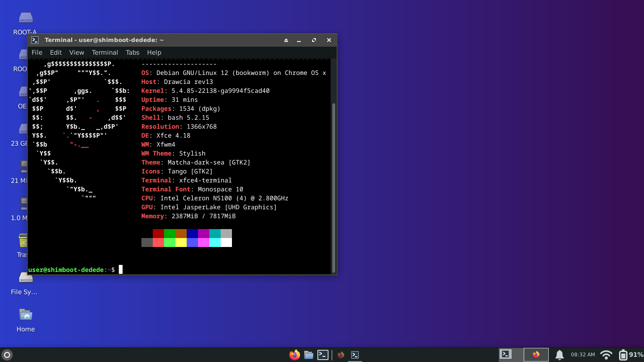644x362 pixels.
Task: Click the Wi-Fi network icon
Action: (606, 355)
